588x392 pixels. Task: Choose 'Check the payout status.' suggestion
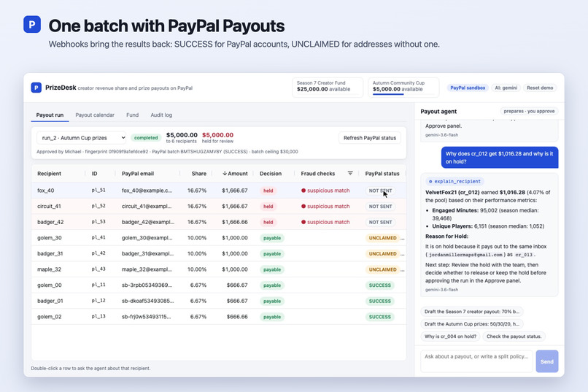pyautogui.click(x=514, y=336)
